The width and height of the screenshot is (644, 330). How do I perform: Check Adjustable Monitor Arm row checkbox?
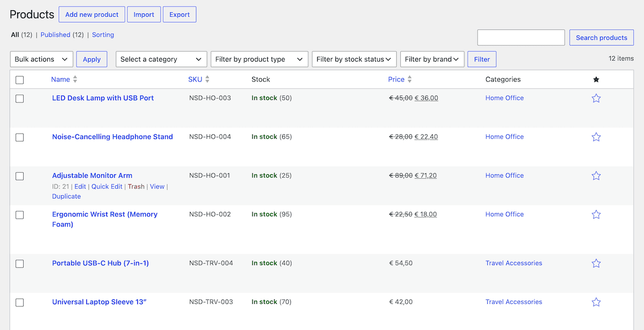[x=20, y=176]
